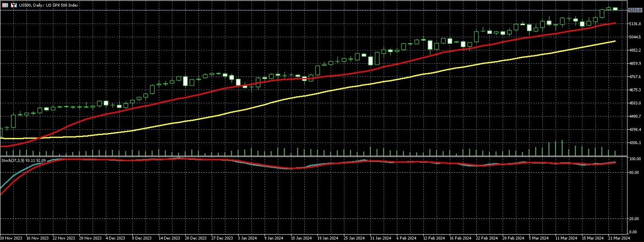644x242 pixels.
Task: Click the 4767.6 price scale label
Action: click(x=634, y=77)
